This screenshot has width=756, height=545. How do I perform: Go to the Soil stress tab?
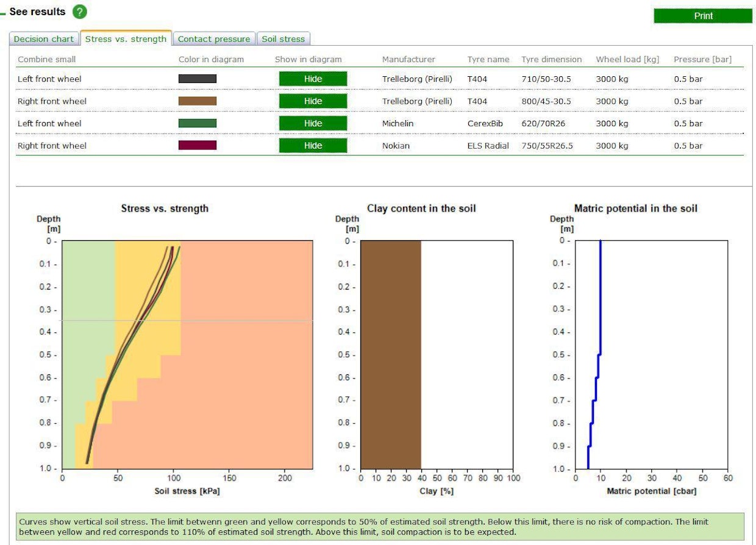(x=283, y=39)
